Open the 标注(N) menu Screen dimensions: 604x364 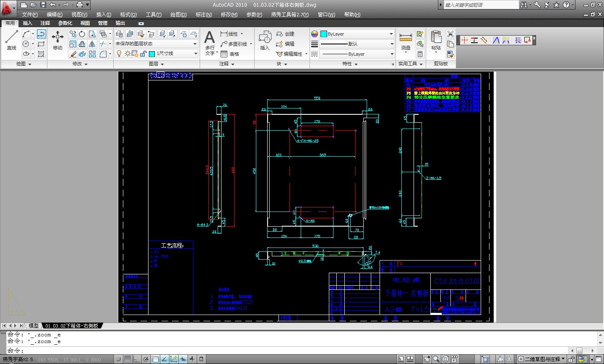point(203,15)
